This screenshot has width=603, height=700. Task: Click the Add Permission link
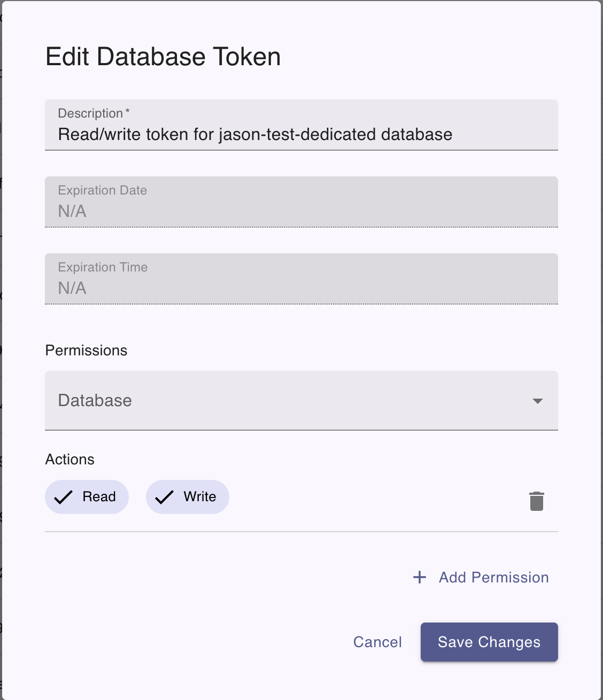pyautogui.click(x=493, y=577)
